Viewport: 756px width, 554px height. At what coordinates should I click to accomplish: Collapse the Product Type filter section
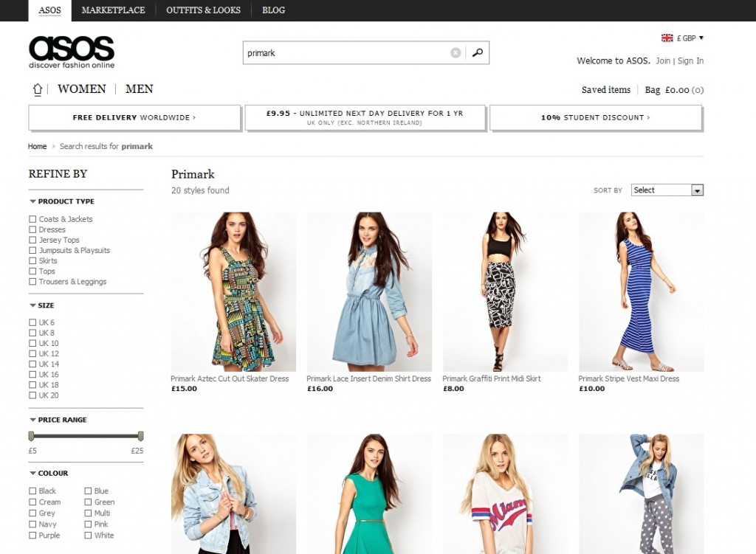point(33,201)
